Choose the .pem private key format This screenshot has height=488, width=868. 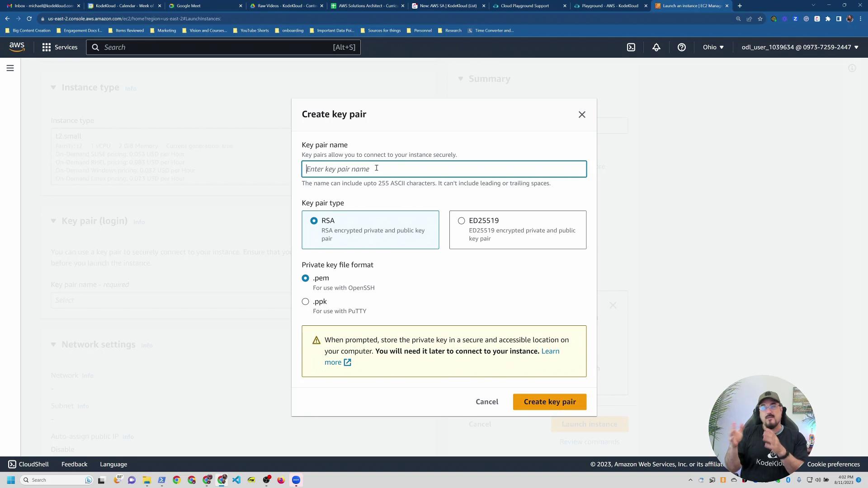(306, 278)
